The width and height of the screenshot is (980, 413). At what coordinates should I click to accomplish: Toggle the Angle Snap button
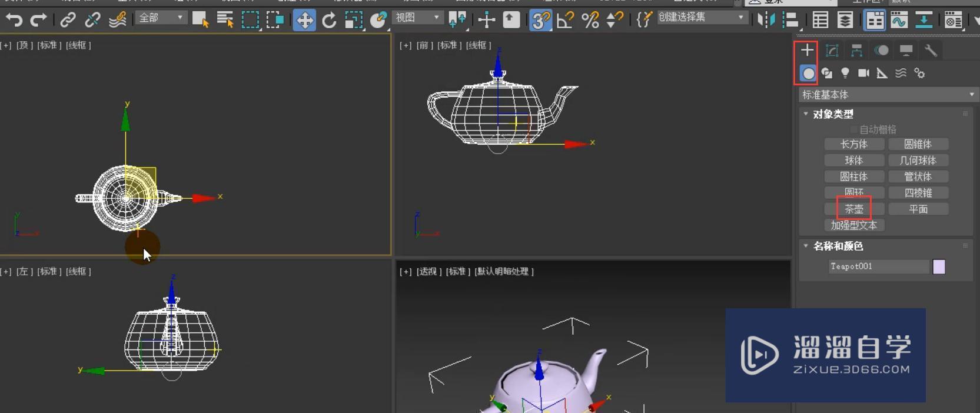[566, 20]
